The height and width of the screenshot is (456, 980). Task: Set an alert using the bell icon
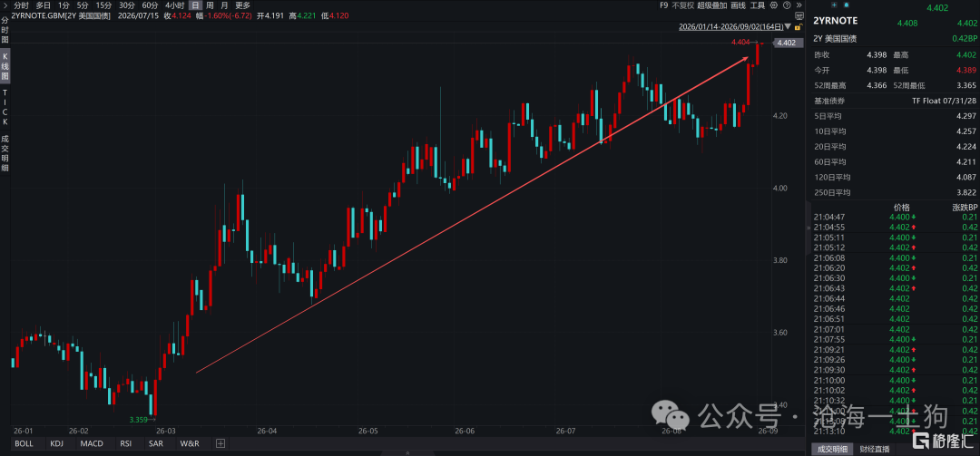[x=847, y=5]
